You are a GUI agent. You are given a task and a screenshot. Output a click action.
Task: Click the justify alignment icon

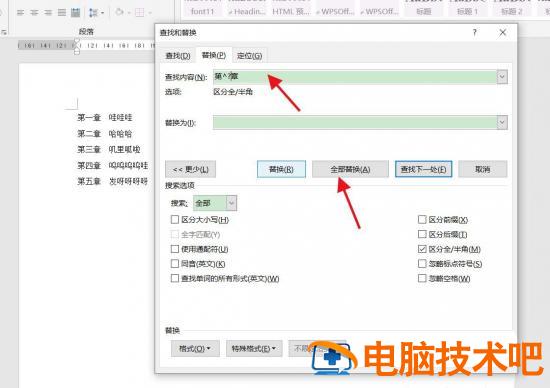[62, 13]
